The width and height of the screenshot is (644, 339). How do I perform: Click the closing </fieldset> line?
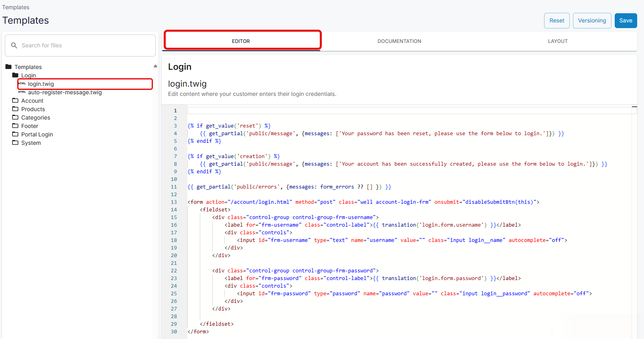217,324
